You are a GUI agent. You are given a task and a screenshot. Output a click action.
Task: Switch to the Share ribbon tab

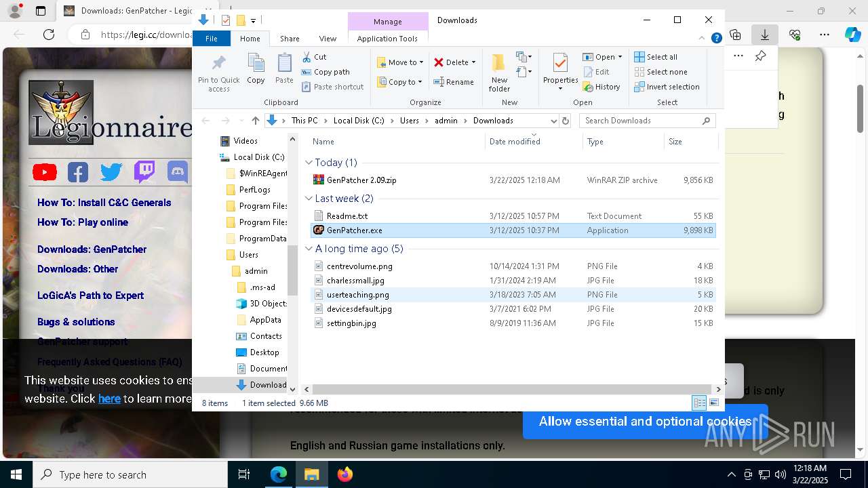290,39
